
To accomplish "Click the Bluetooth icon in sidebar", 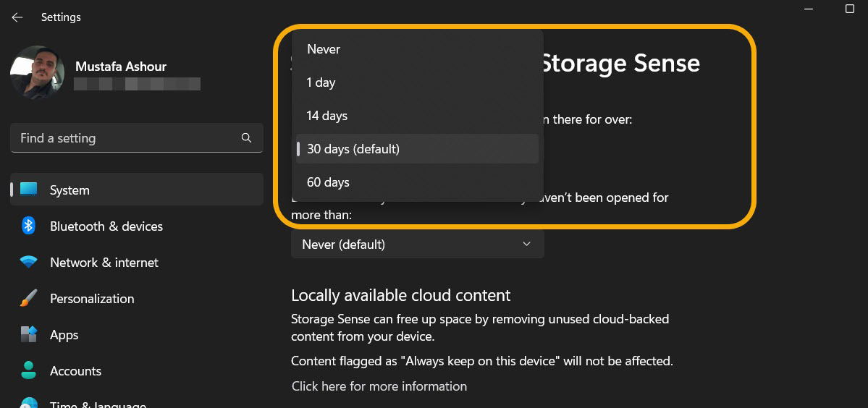I will (x=28, y=226).
